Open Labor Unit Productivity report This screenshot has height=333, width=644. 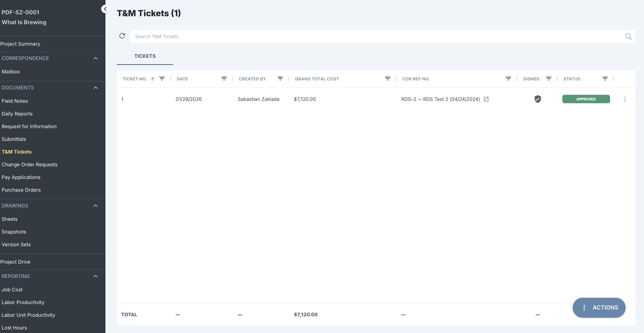tap(28, 315)
